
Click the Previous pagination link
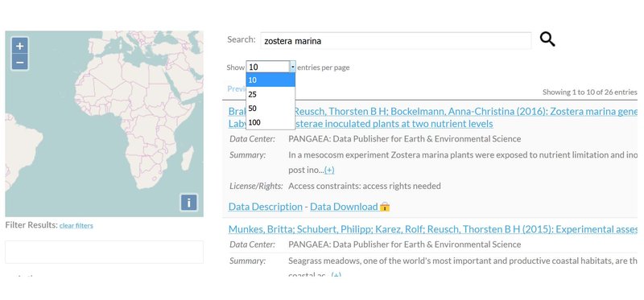pyautogui.click(x=237, y=88)
